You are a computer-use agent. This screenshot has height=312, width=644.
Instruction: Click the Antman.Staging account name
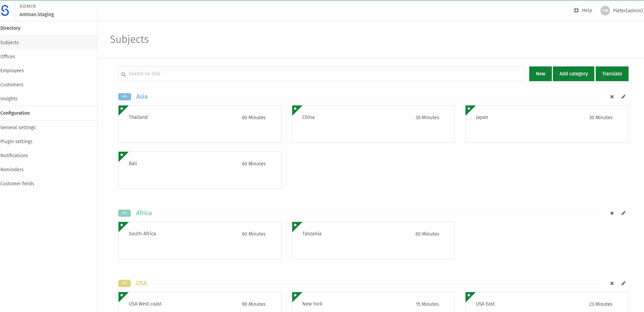[37, 14]
